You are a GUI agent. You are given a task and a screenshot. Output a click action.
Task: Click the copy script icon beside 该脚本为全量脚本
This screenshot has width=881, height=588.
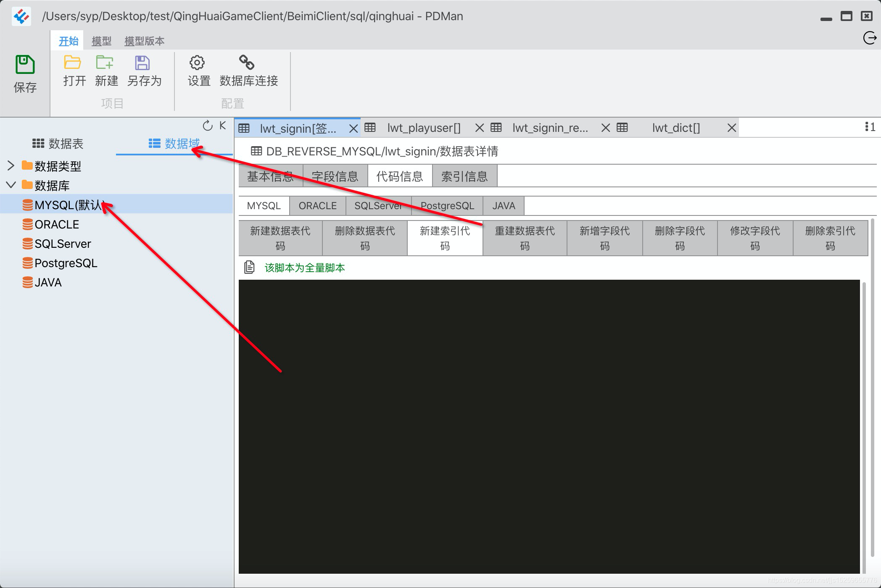249,267
